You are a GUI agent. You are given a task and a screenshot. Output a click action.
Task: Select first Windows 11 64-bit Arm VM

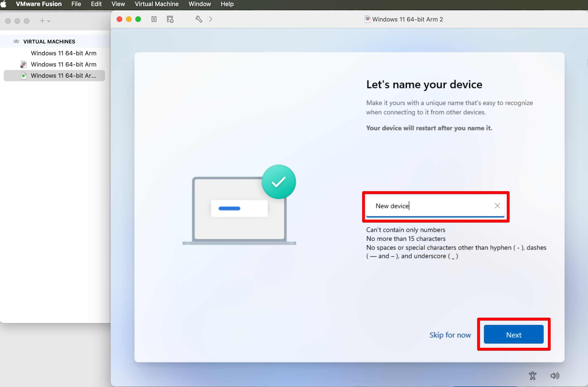click(x=63, y=53)
